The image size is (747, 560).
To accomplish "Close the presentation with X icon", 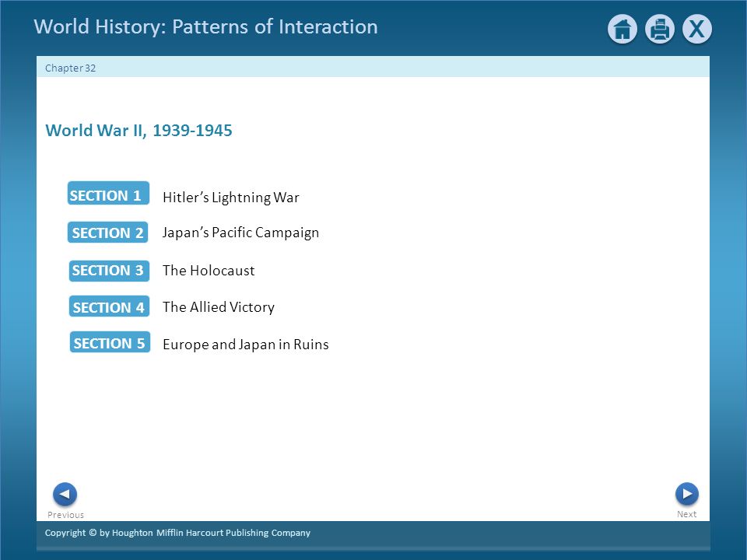I will coord(697,30).
